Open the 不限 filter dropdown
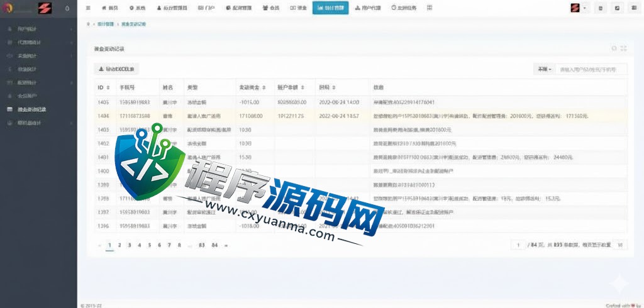This screenshot has height=308, width=644. (545, 69)
